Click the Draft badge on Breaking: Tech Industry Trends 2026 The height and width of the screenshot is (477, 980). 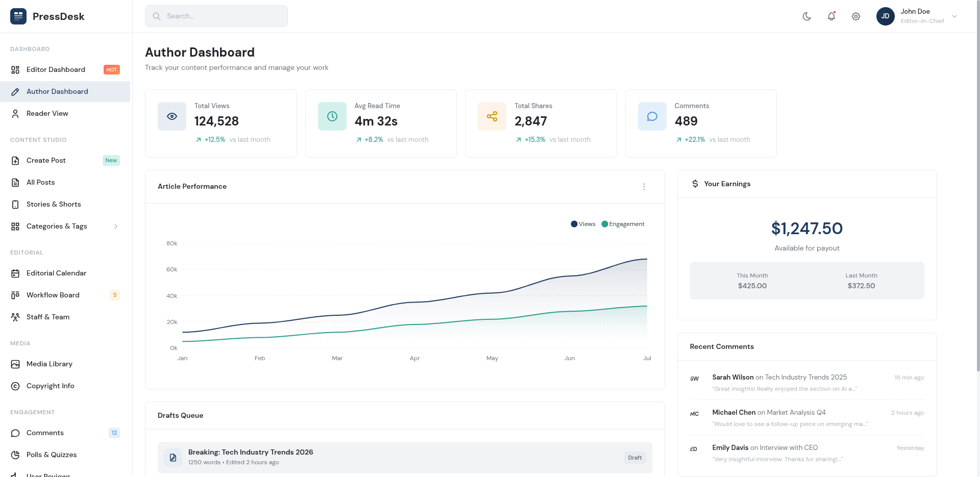coord(635,458)
